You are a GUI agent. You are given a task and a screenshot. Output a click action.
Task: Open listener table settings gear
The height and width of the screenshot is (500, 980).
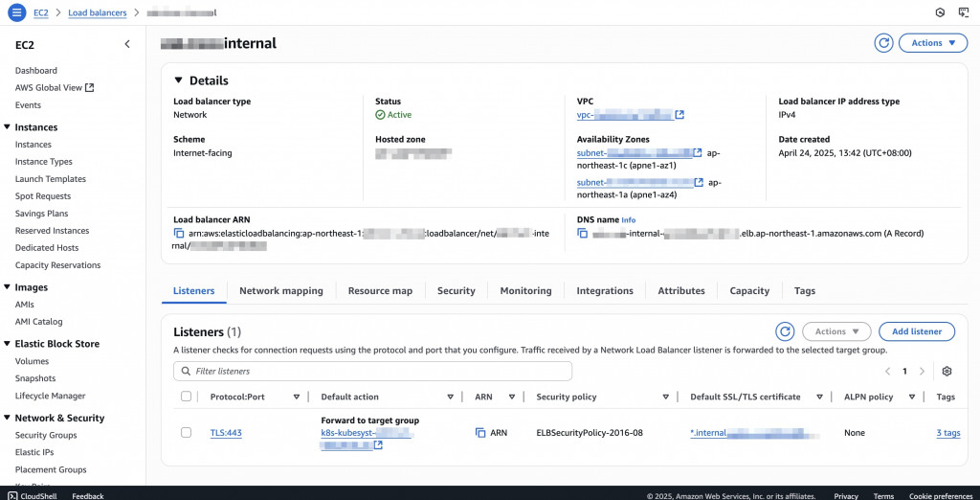[x=947, y=371]
